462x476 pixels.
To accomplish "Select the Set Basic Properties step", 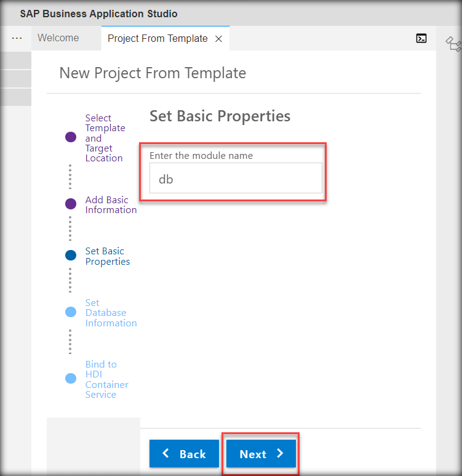I will pos(108,256).
